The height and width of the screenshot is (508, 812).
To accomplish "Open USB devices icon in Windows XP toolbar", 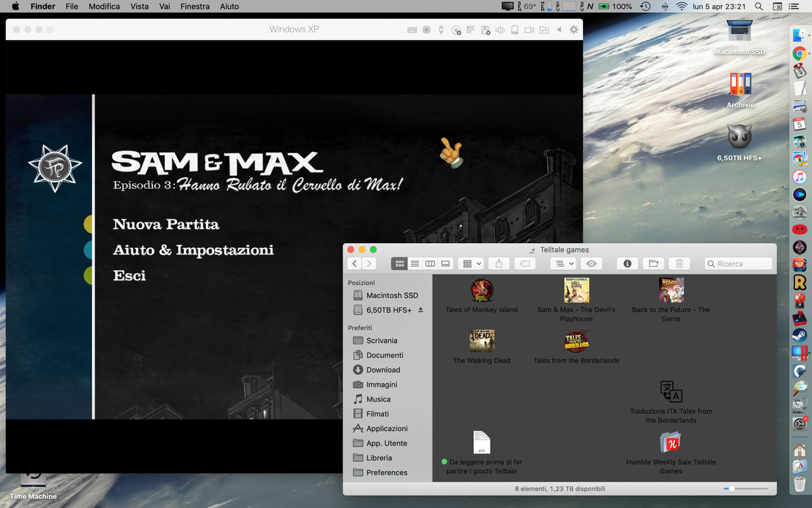I will point(441,30).
